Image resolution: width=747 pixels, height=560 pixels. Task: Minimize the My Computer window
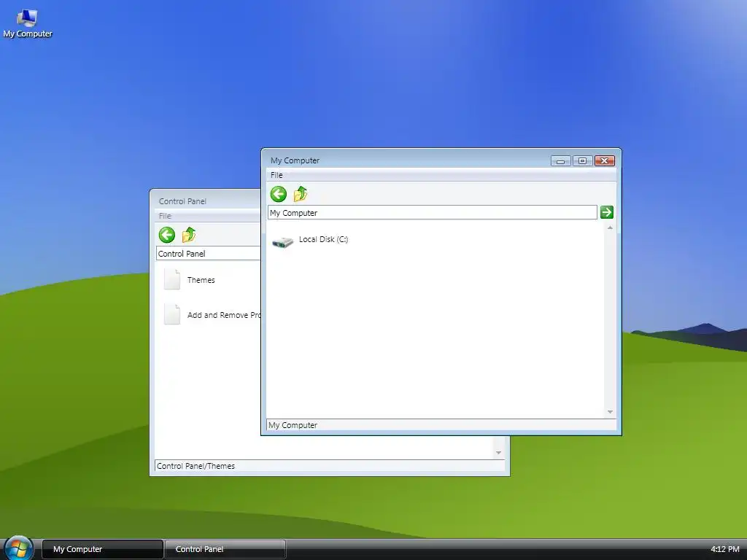pos(561,161)
